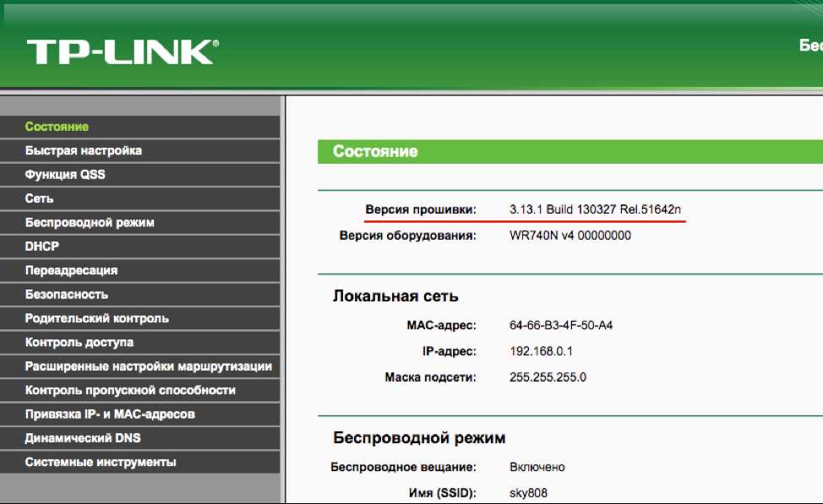Select firmware value 3.13.1 Build 130327
The image size is (823, 504).
(x=595, y=209)
